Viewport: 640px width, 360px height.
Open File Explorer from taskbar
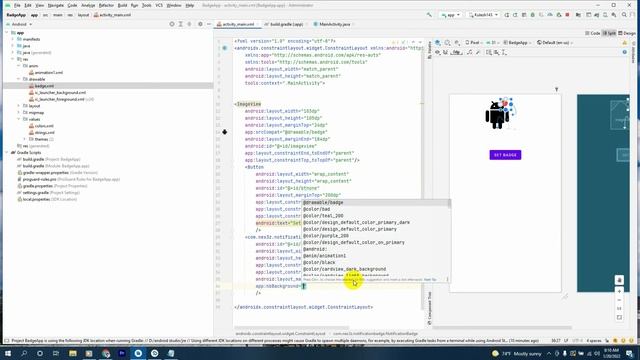click(x=73, y=353)
